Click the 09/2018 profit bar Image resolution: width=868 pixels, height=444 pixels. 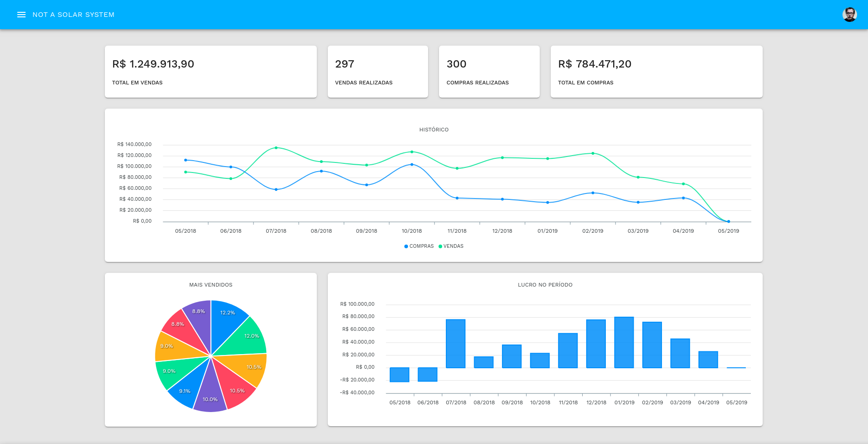point(511,356)
